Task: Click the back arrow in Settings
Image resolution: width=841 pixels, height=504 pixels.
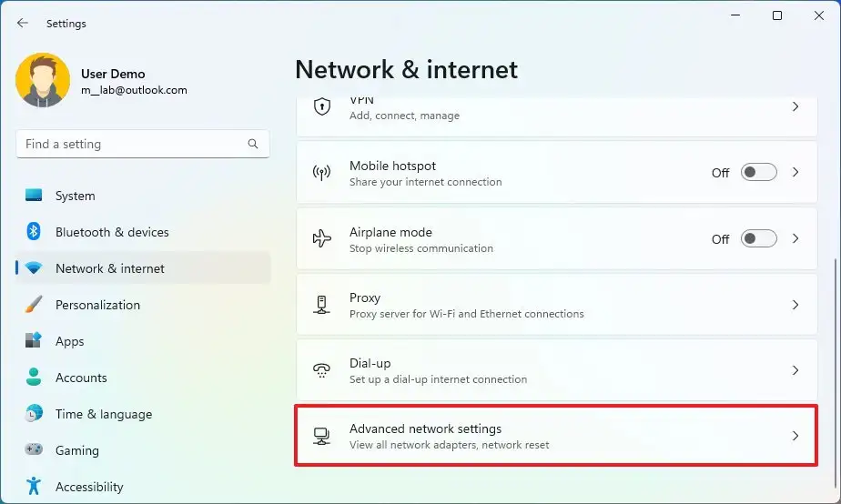Action: 23,24
